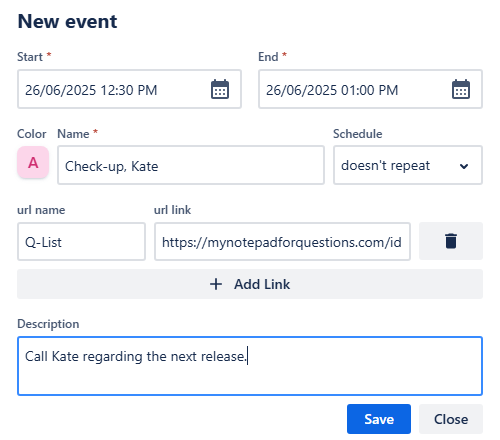Image resolution: width=500 pixels, height=440 pixels.
Task: Click the url name field containing Q-List
Action: [x=81, y=242]
